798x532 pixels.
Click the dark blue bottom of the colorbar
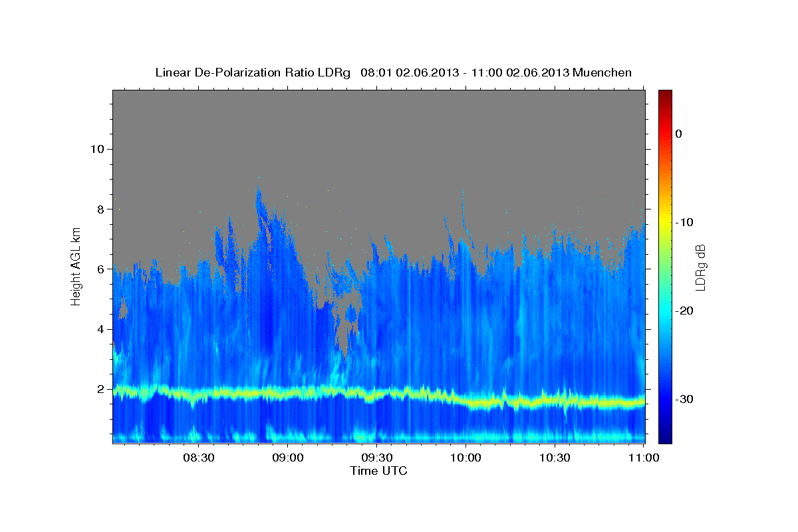coord(665,436)
